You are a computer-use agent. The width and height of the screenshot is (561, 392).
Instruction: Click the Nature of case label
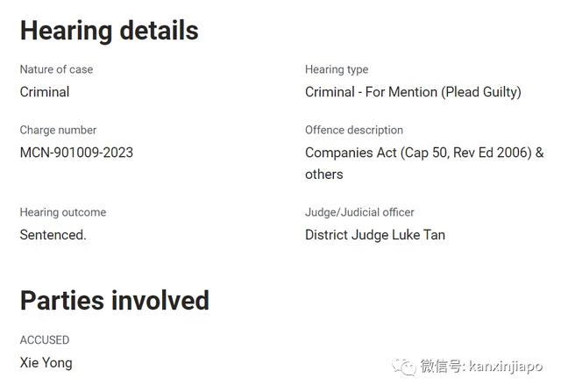[56, 69]
